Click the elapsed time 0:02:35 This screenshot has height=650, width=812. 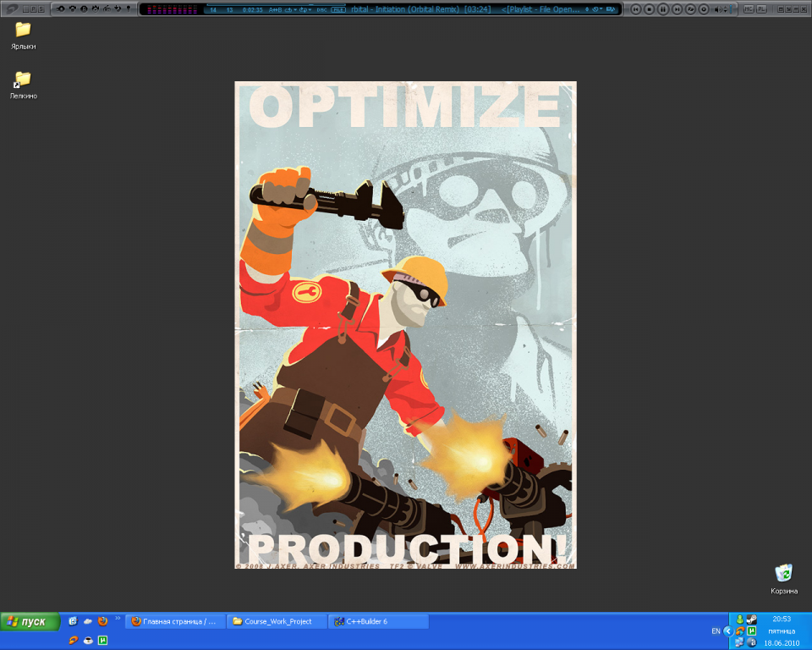tap(253, 10)
